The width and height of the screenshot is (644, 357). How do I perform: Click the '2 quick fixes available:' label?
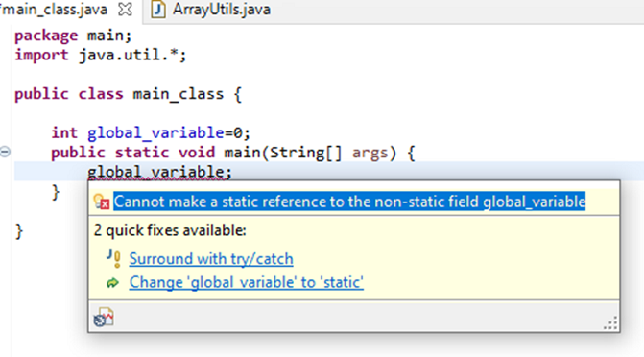click(x=170, y=230)
